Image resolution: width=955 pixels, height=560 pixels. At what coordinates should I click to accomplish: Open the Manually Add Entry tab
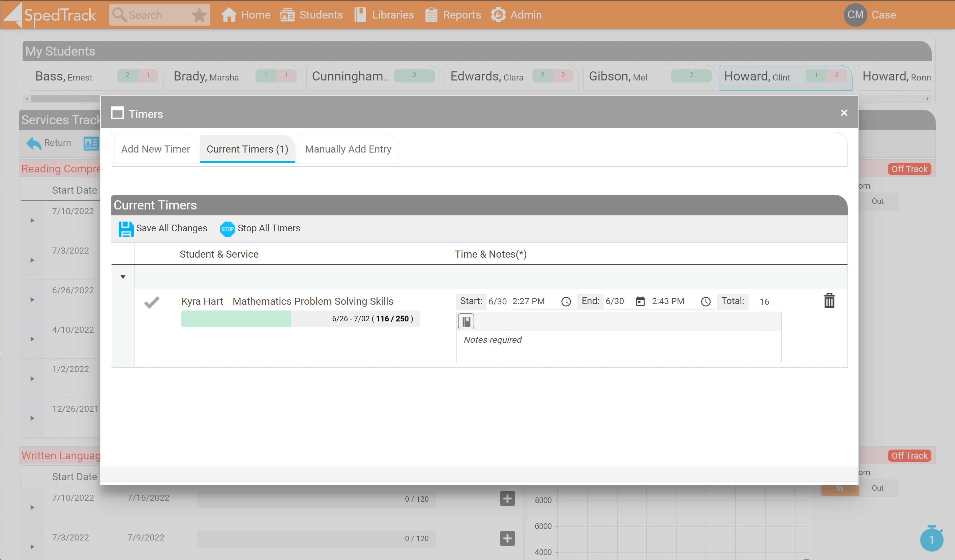point(348,149)
